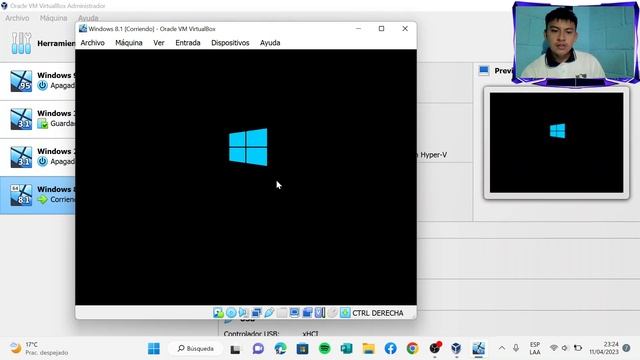Open the Dispositivos menu in the VM window
This screenshot has width=640, height=360.
tap(230, 43)
